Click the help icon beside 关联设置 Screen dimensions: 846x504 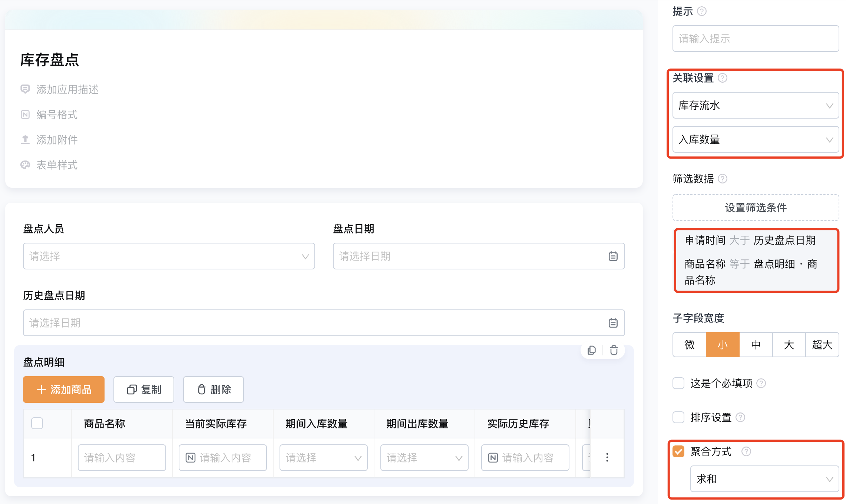click(x=723, y=78)
